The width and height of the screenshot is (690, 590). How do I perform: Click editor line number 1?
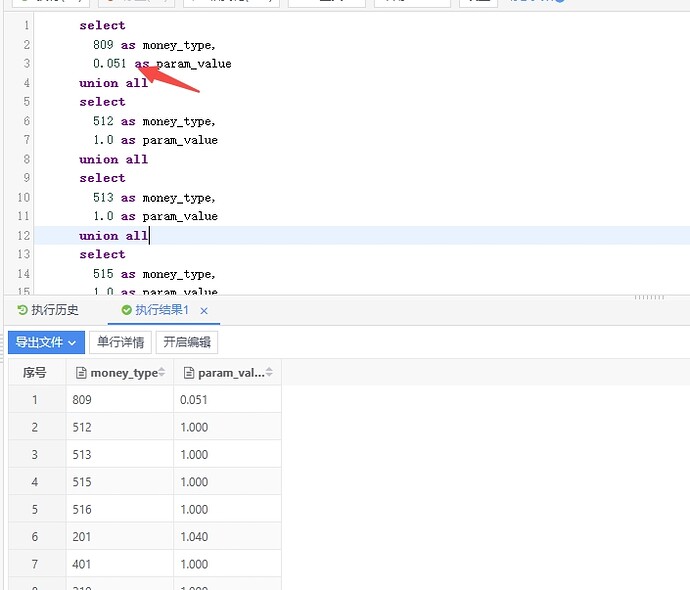(26, 25)
